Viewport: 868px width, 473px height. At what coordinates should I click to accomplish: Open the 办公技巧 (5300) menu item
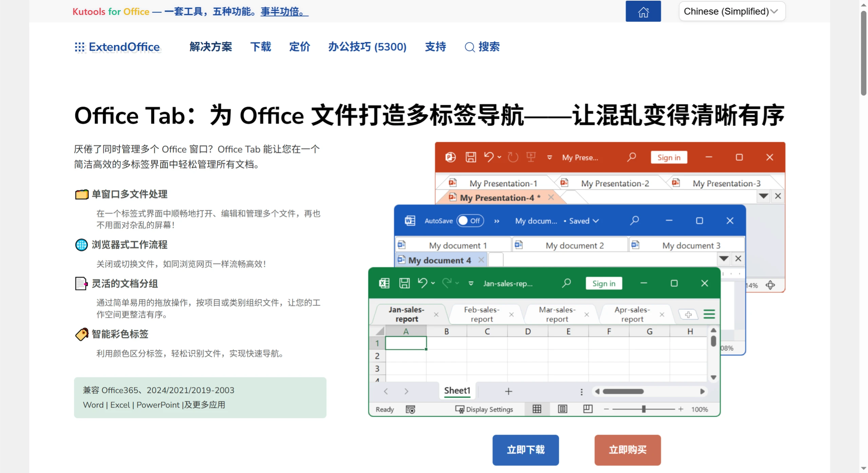[367, 47]
